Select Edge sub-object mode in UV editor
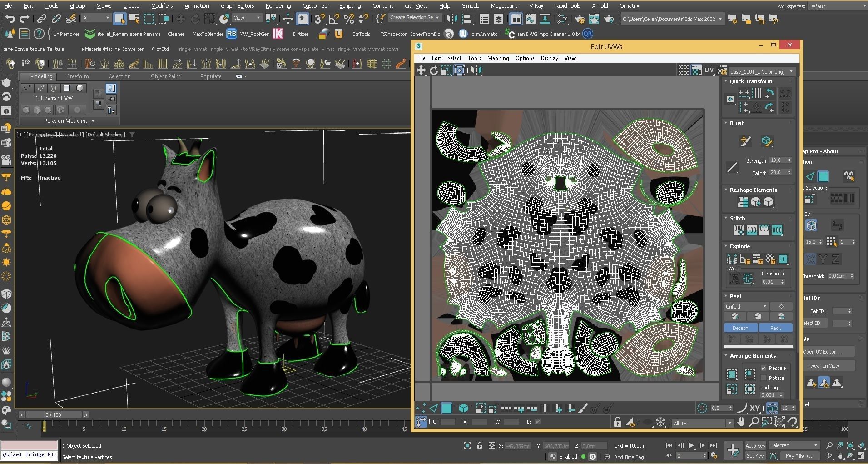The width and height of the screenshot is (868, 464). [x=434, y=408]
